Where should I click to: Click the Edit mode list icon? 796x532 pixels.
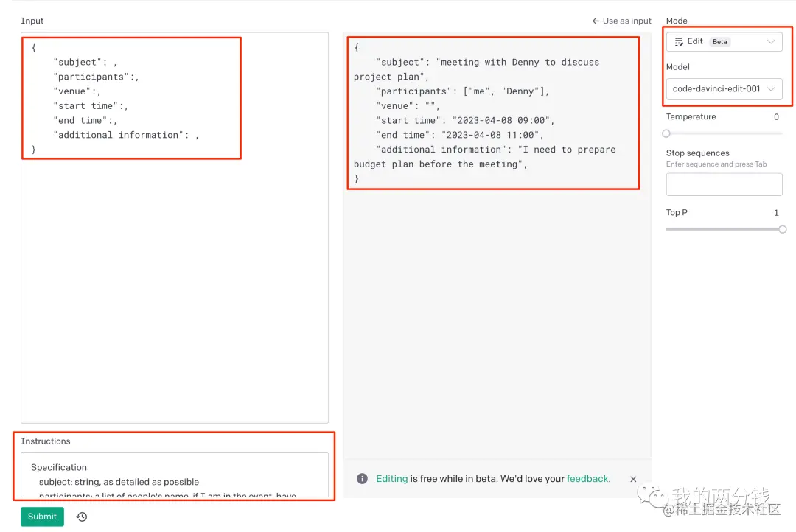pos(679,41)
